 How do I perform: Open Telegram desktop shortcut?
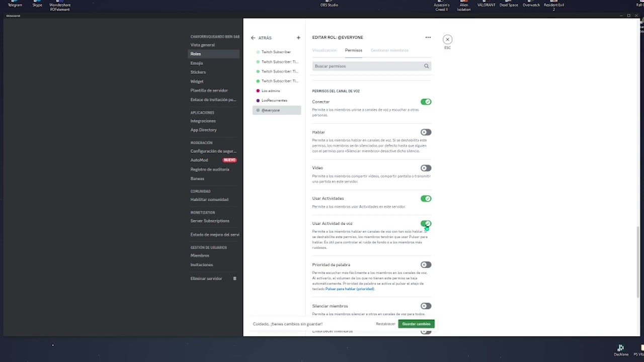click(x=15, y=4)
